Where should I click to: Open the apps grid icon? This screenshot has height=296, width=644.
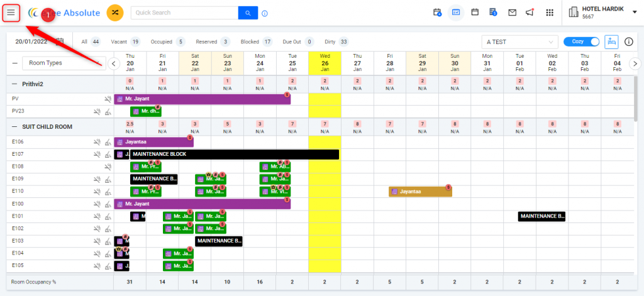pos(550,13)
